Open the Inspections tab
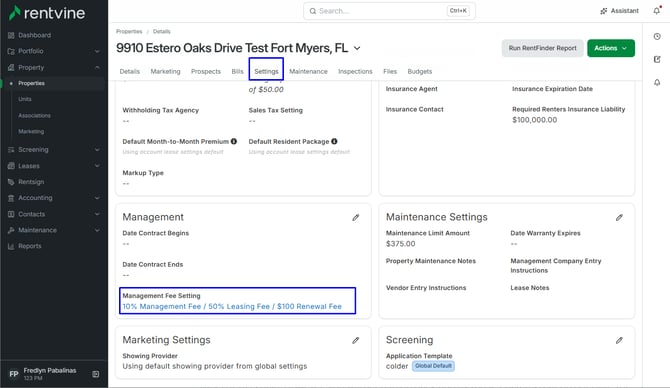 point(355,71)
